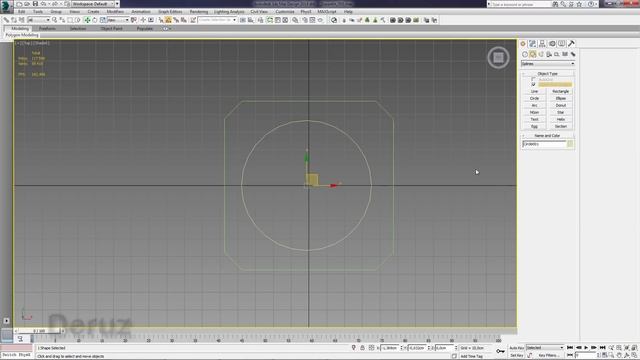Open the Modify command panel tab
640x360 pixels.
pos(532,44)
